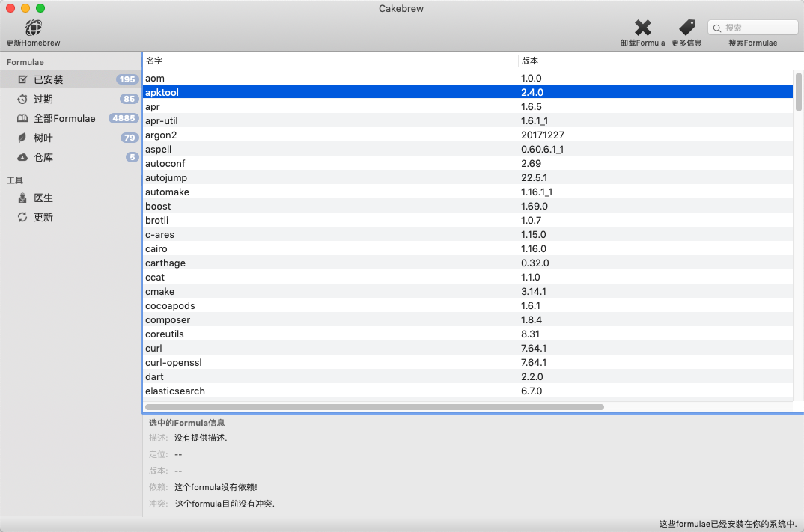Click version 1.69.0 of boost
The width and height of the screenshot is (804, 532).
click(x=535, y=206)
